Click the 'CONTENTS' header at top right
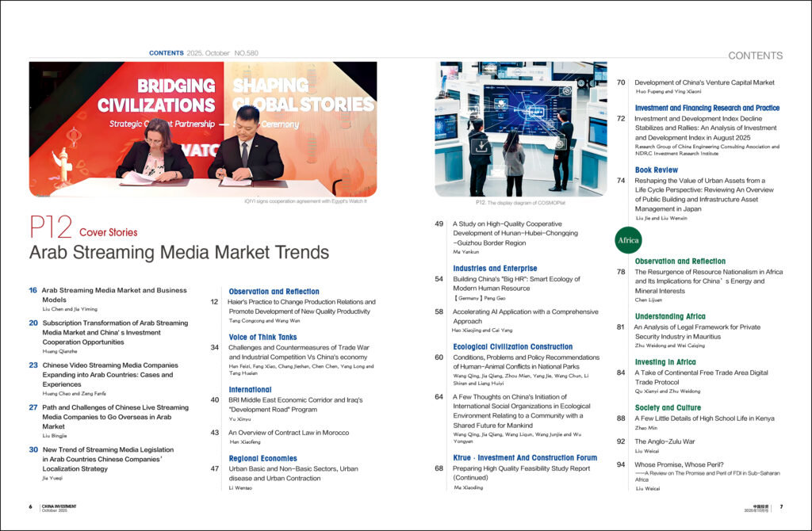 point(755,55)
